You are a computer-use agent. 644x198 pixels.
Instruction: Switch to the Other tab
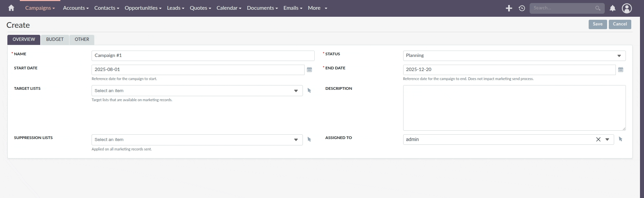[x=82, y=40]
